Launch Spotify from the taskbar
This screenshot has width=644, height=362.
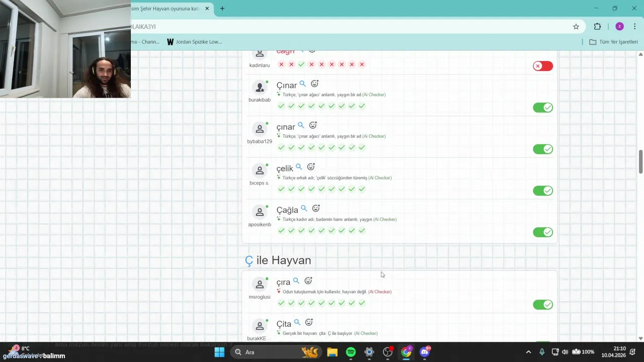(x=351, y=352)
